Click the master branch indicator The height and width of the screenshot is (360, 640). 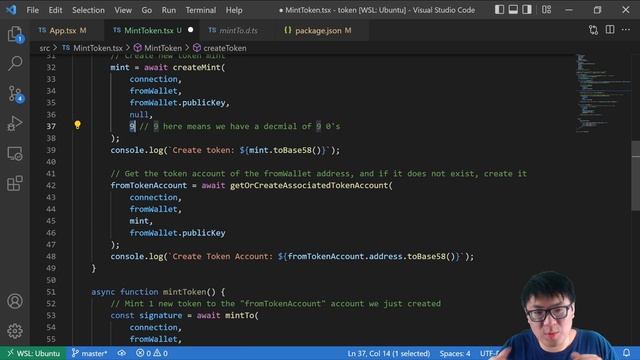pos(89,353)
